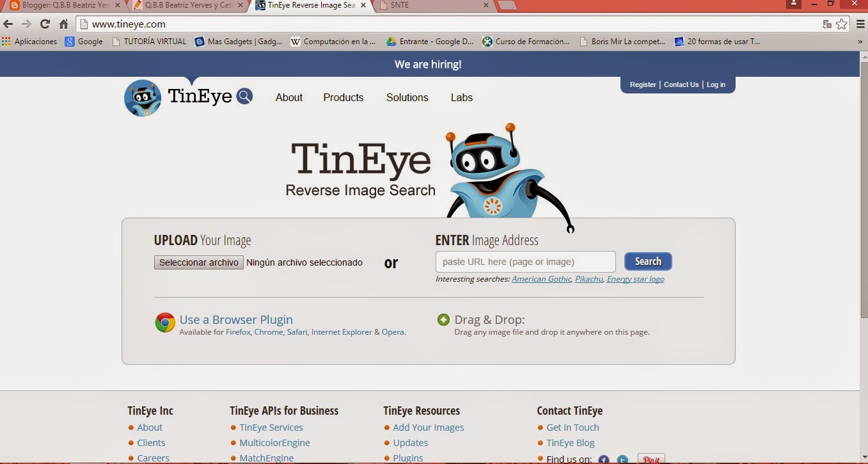
Task: Bookmark this page with the star icon
Action: 841,24
